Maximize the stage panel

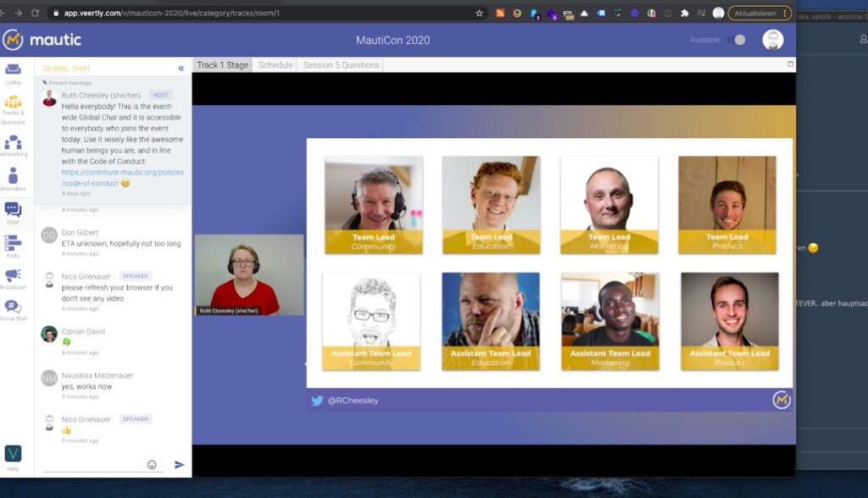coord(790,64)
